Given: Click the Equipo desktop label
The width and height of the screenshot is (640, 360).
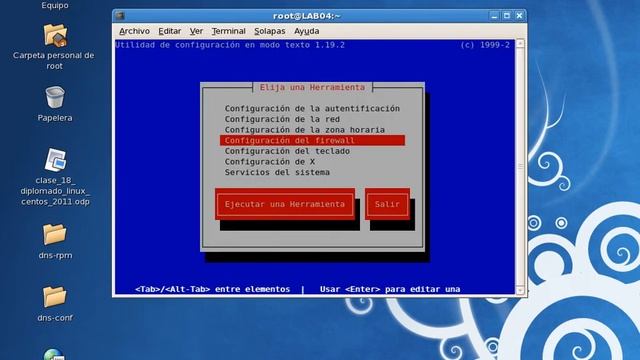Looking at the screenshot, I should [x=55, y=5].
